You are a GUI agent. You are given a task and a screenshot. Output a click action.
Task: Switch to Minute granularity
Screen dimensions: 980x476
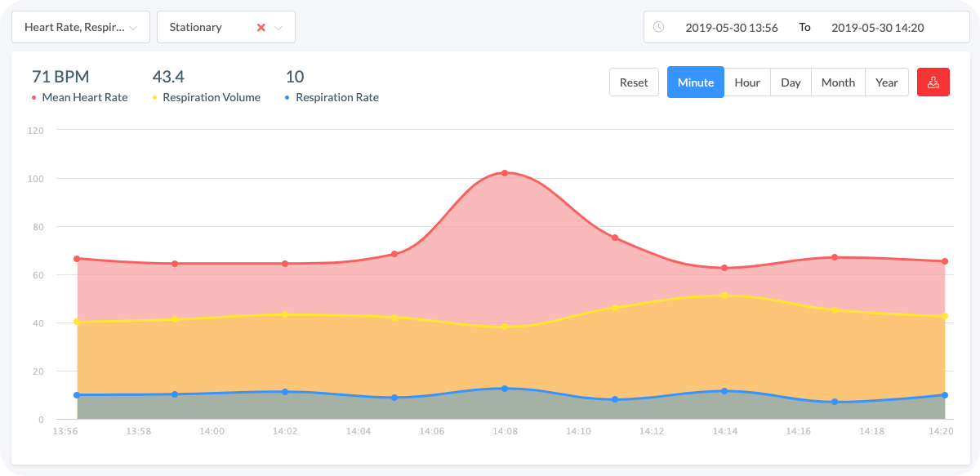point(695,82)
